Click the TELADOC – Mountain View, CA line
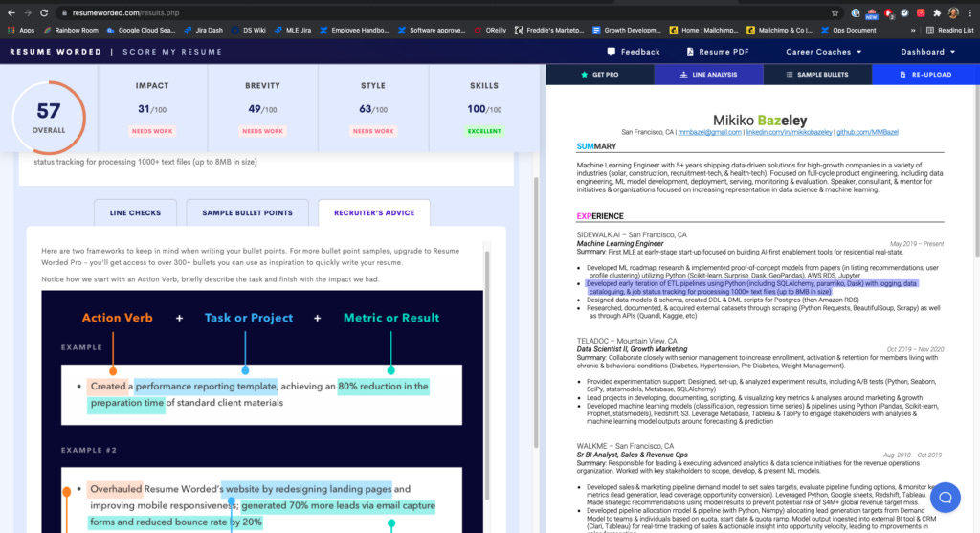Screen dimensions: 980x533 [x=627, y=342]
